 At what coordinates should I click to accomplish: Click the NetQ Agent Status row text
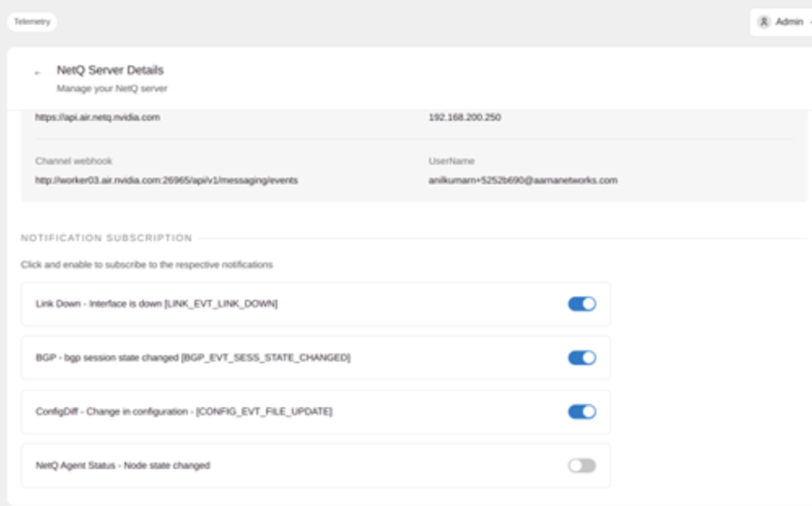point(123,466)
